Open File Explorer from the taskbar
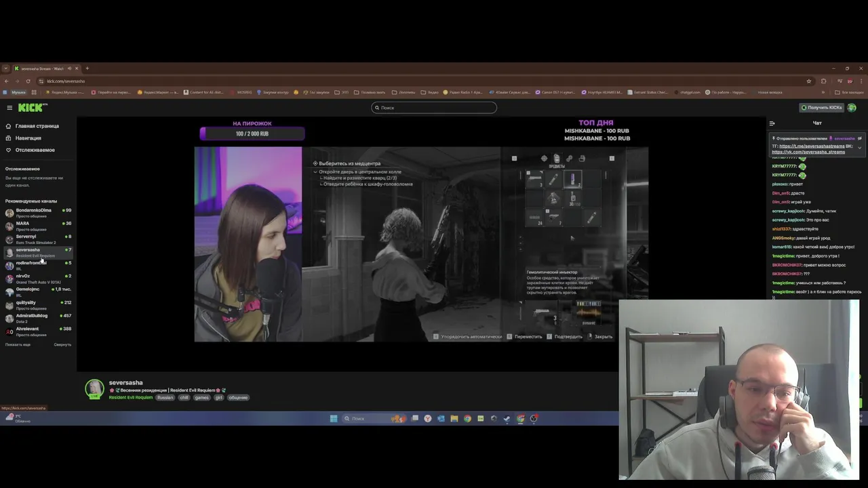This screenshot has width=868, height=488. 454,419
